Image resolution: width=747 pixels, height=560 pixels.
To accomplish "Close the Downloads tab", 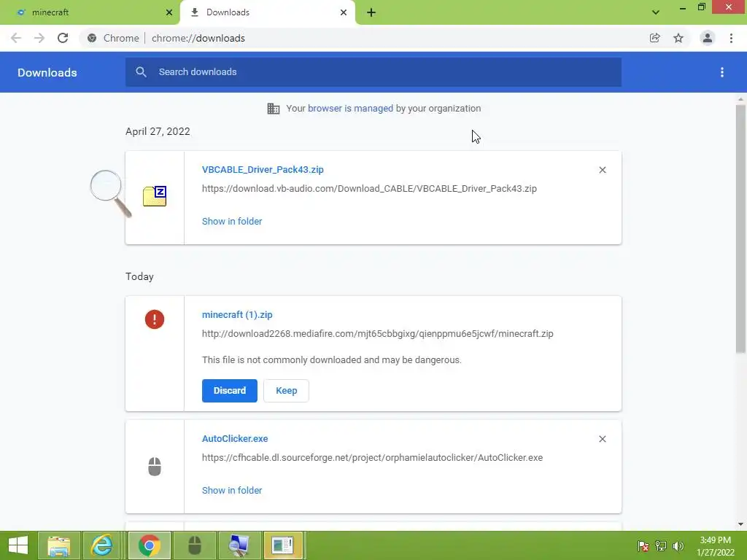I will pos(344,12).
